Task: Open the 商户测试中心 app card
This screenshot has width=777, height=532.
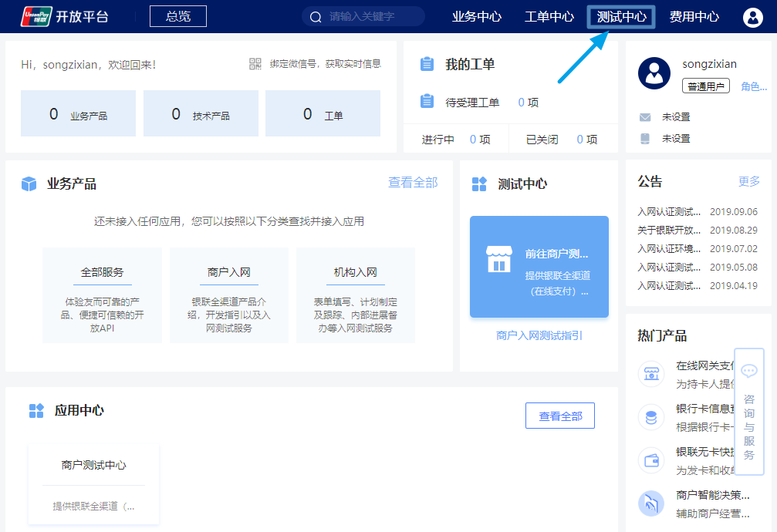Action: [x=93, y=484]
